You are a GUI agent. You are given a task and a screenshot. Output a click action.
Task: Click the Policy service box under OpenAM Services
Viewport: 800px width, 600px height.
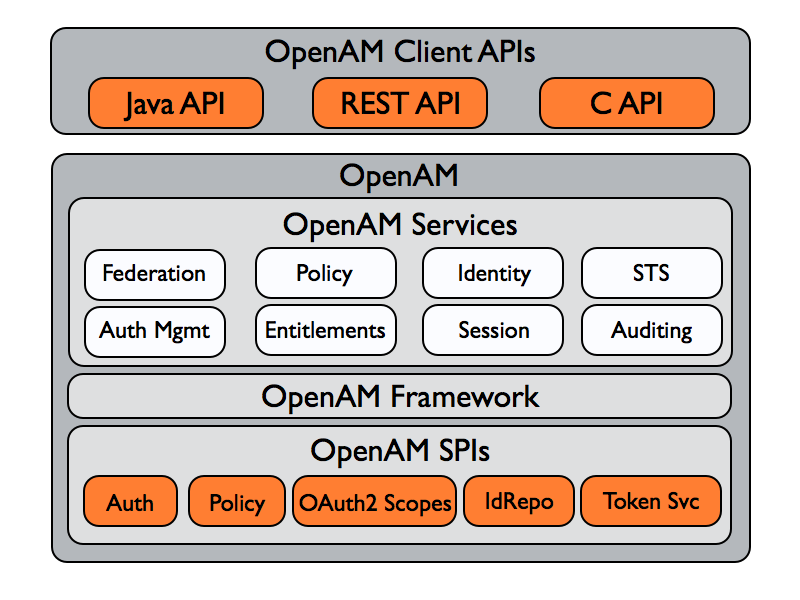click(326, 273)
